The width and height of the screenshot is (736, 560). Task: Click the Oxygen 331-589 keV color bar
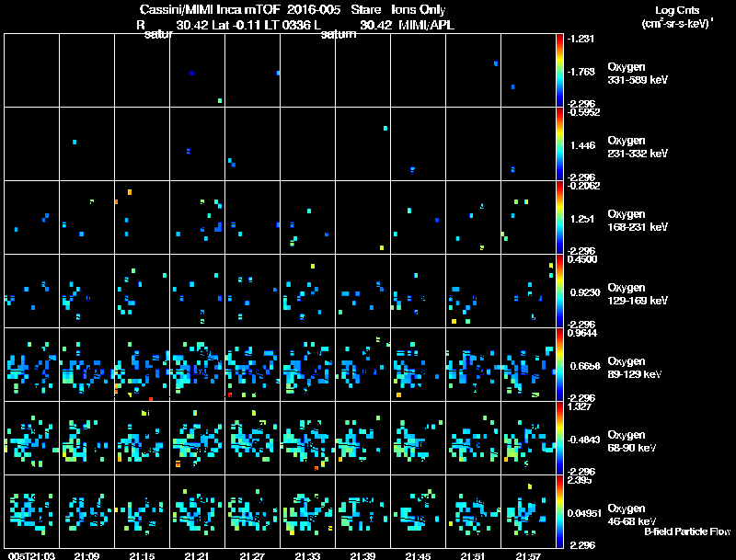(559, 71)
